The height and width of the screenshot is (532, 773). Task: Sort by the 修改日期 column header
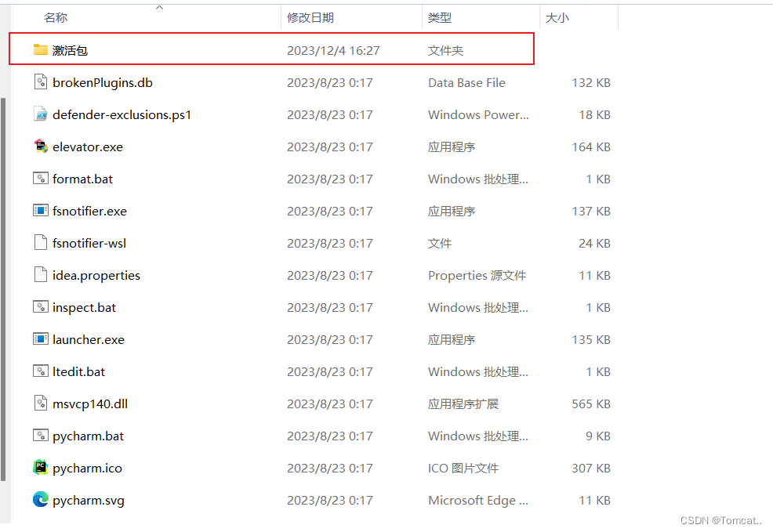pyautogui.click(x=310, y=18)
